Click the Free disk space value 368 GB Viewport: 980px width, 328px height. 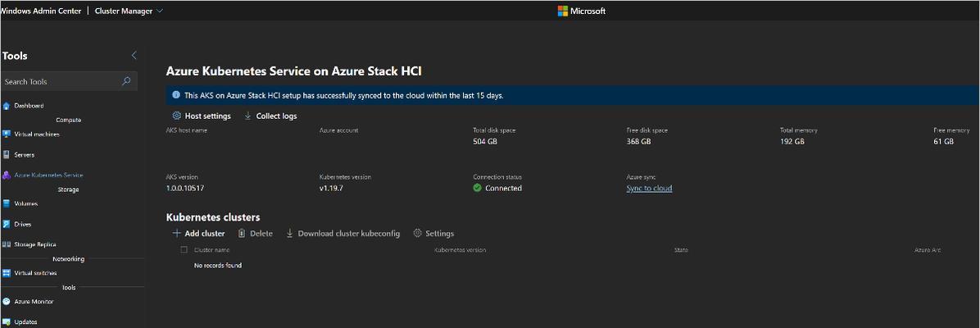[639, 142]
